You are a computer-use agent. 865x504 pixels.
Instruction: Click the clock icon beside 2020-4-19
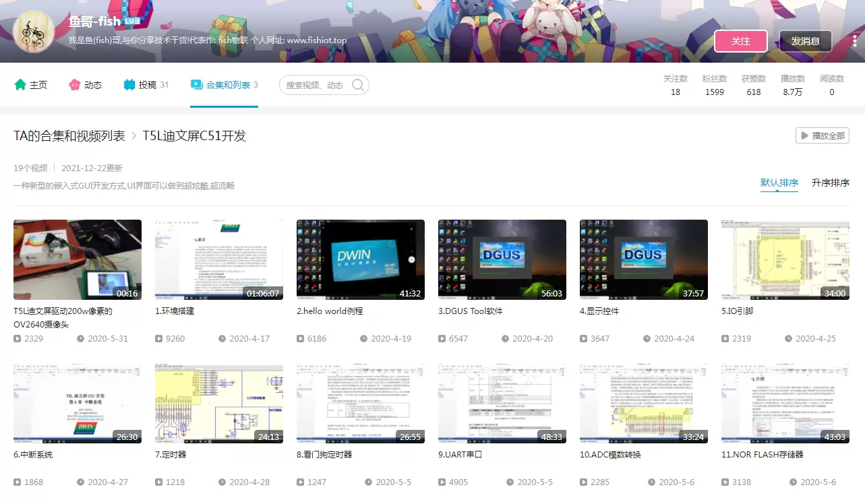point(364,339)
